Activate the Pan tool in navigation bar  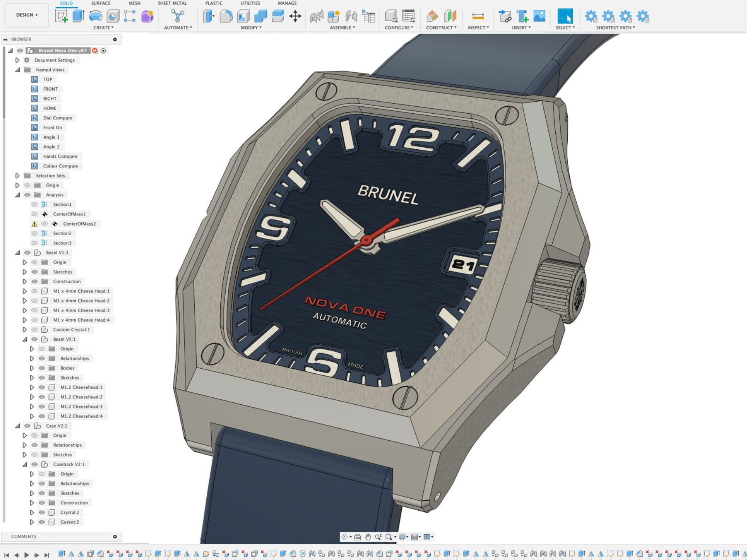point(369,536)
